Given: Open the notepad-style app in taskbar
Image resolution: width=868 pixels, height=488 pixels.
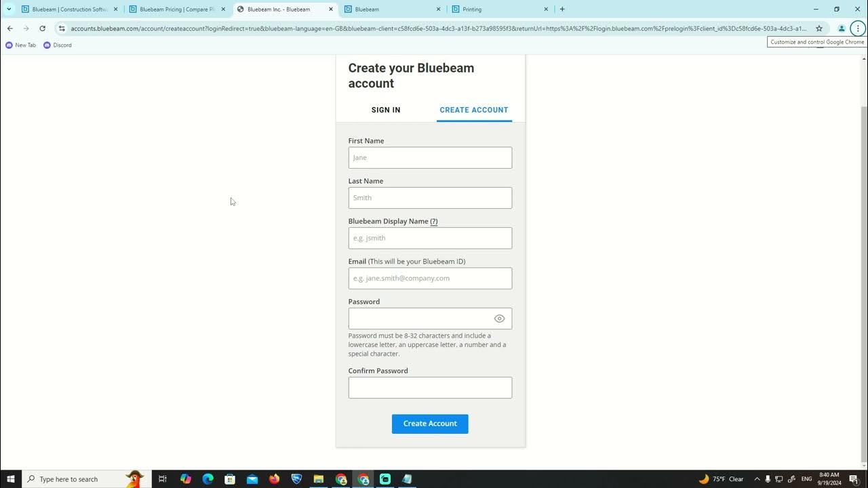Looking at the screenshot, I should click(x=407, y=479).
